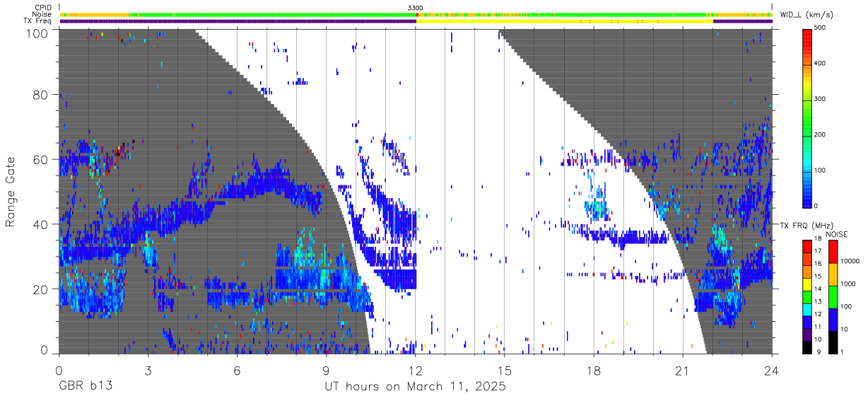Click the 'Noise' row label above the plot
The width and height of the screenshot is (868, 401).
point(42,14)
